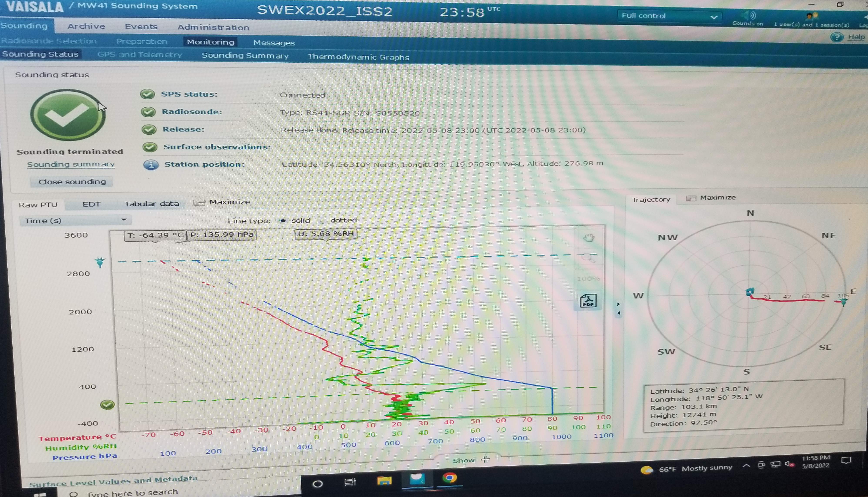
Task: Open Chrome from the taskbar
Action: [449, 478]
